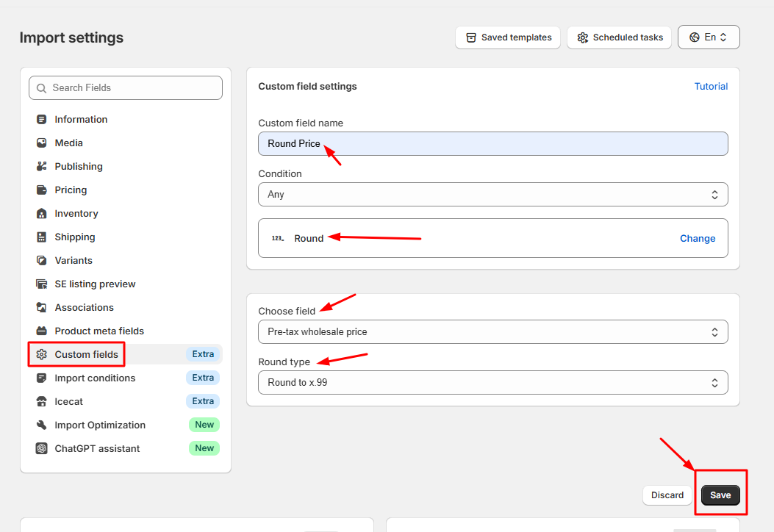The height and width of the screenshot is (532, 774).
Task: Click the Import conditions icon
Action: 41,378
